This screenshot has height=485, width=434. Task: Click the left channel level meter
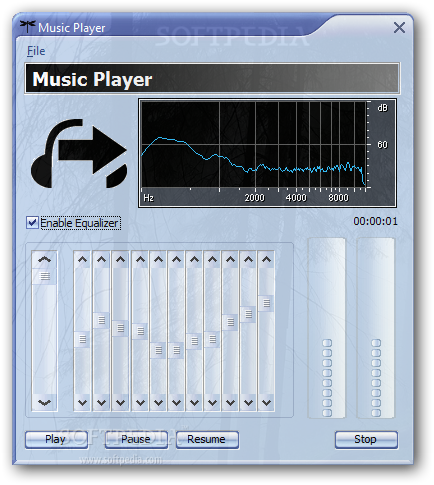click(327, 328)
